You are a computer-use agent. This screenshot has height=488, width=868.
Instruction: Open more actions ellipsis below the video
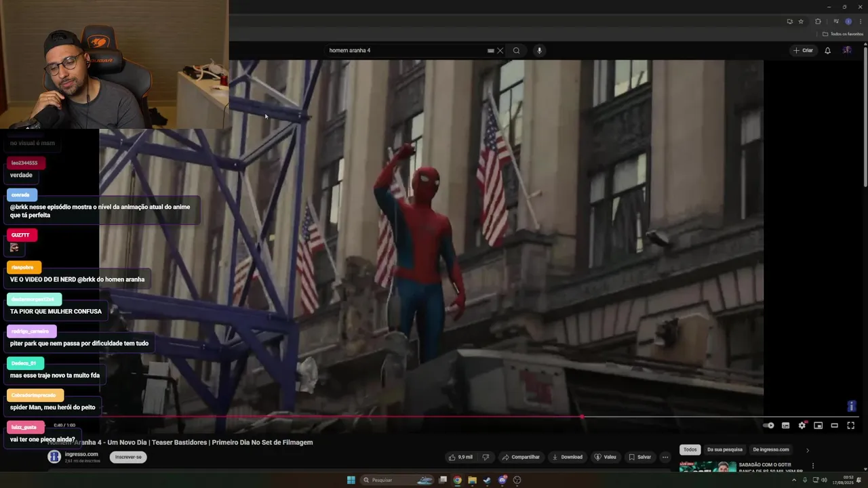[x=665, y=457]
